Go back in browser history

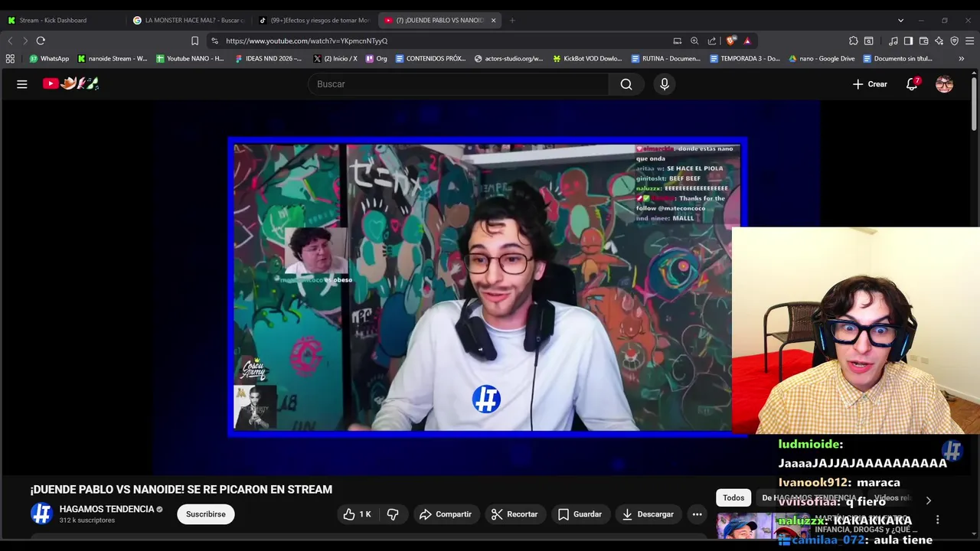10,41
